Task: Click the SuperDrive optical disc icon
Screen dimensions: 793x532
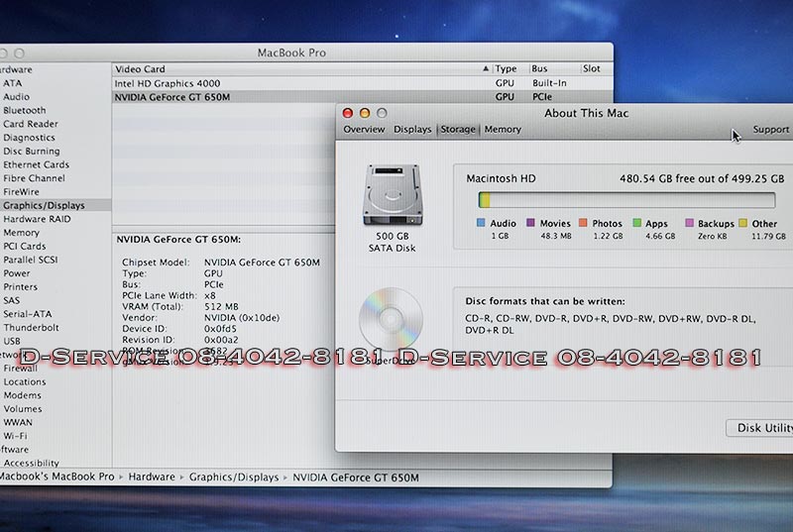Action: [x=391, y=319]
